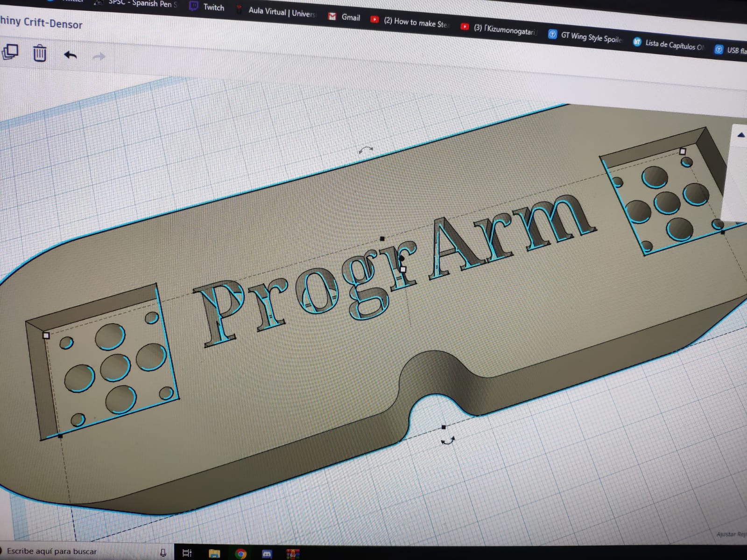The height and width of the screenshot is (560, 747).
Task: Open WinRAR from the taskbar
Action: click(293, 554)
